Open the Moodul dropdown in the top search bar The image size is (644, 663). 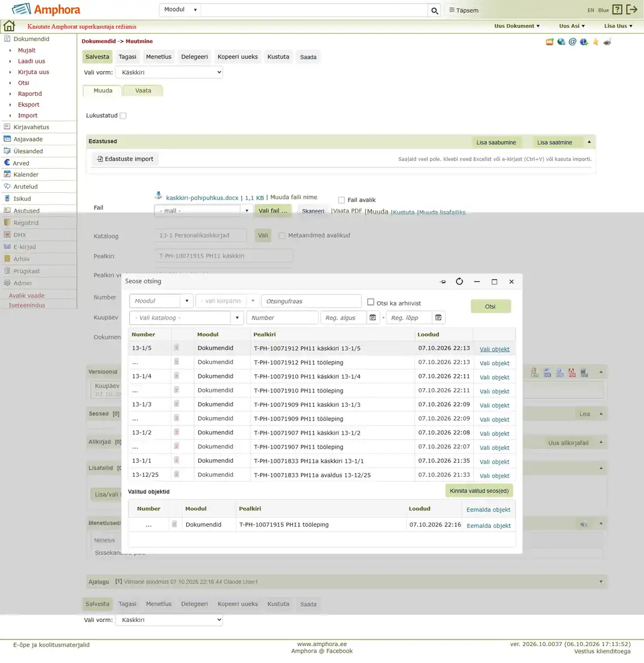180,10
